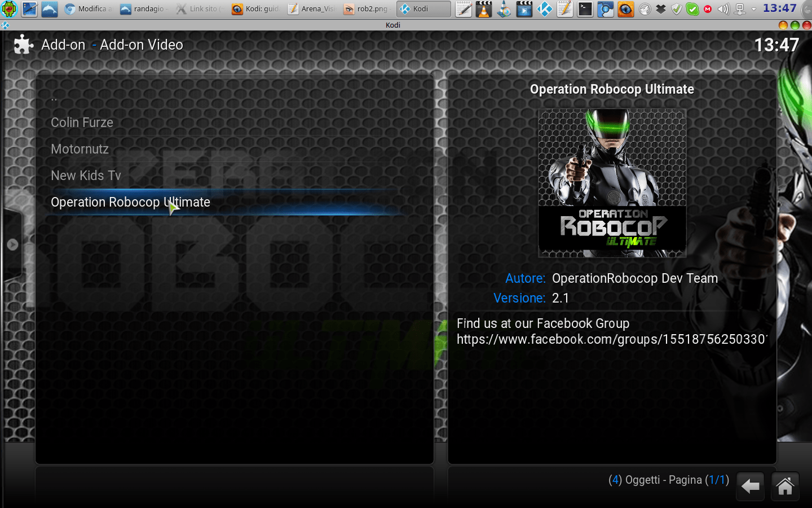Viewport: 812px width, 508px height.
Task: Switch to the 'rob2.png' image window
Action: pos(367,9)
